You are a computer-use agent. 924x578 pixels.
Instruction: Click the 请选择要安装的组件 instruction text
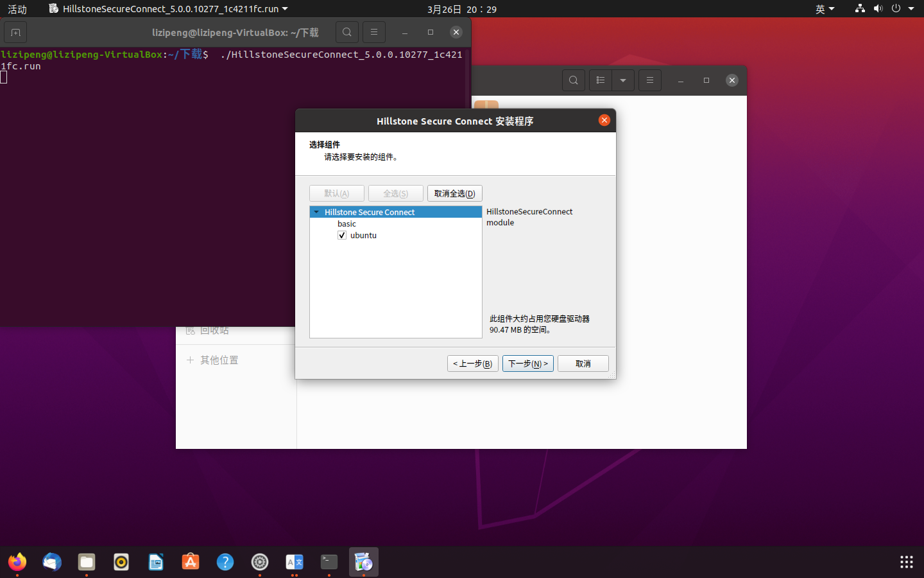363,157
